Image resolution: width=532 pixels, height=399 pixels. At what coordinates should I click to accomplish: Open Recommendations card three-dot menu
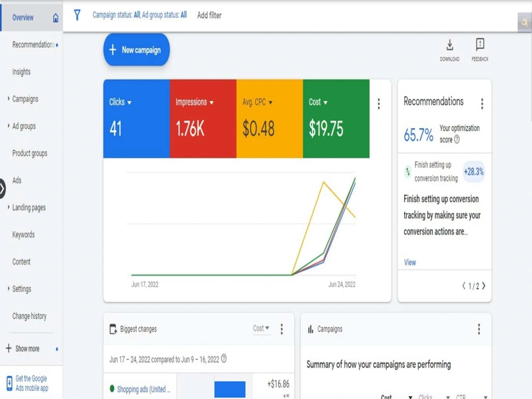pos(482,104)
